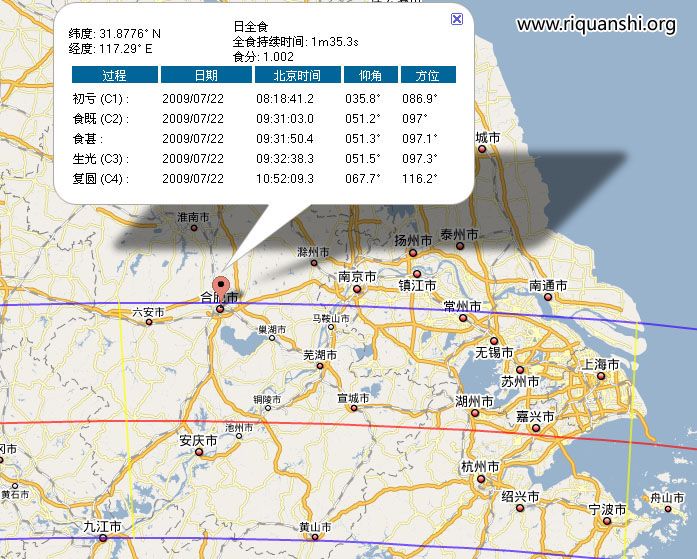Click time value 09:31:03.0

coord(284,119)
